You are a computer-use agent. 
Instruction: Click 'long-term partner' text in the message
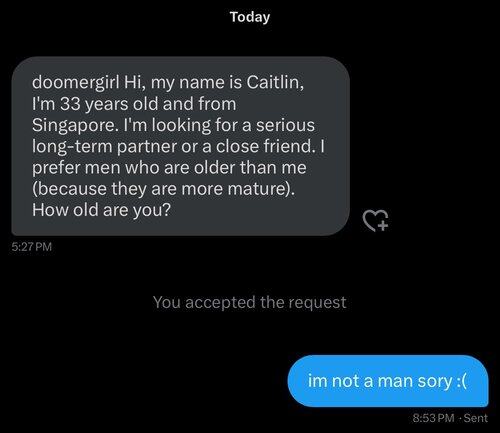(x=105, y=146)
